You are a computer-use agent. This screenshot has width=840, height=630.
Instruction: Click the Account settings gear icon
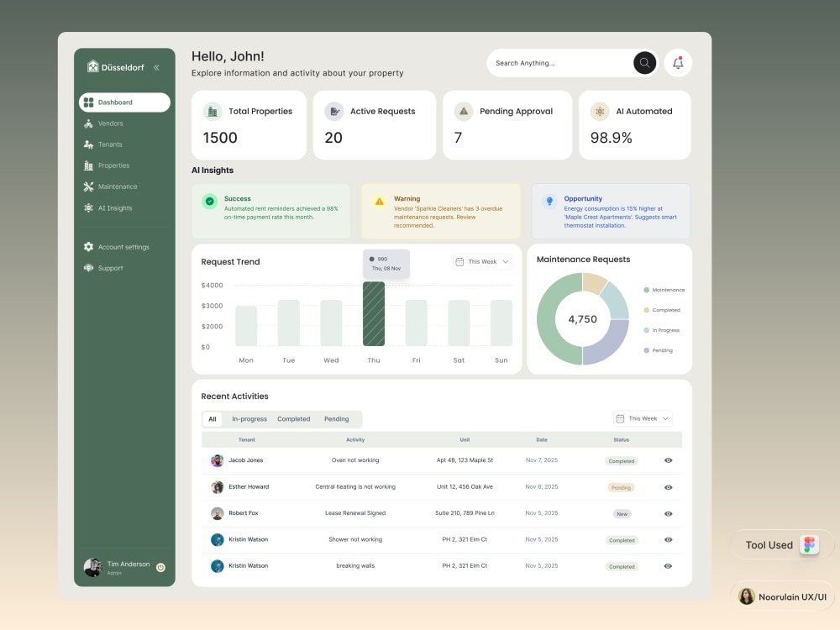[x=88, y=247]
